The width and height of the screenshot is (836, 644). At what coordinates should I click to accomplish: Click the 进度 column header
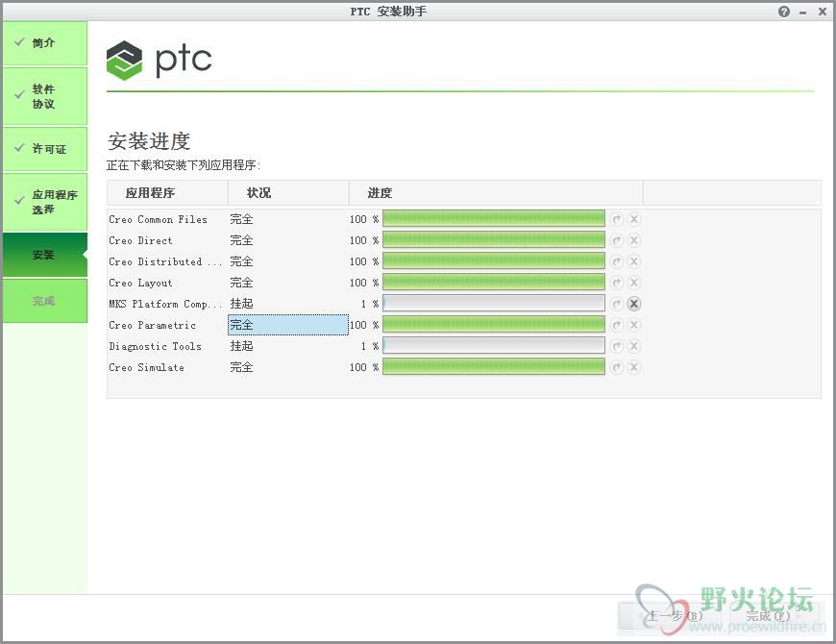[496, 193]
